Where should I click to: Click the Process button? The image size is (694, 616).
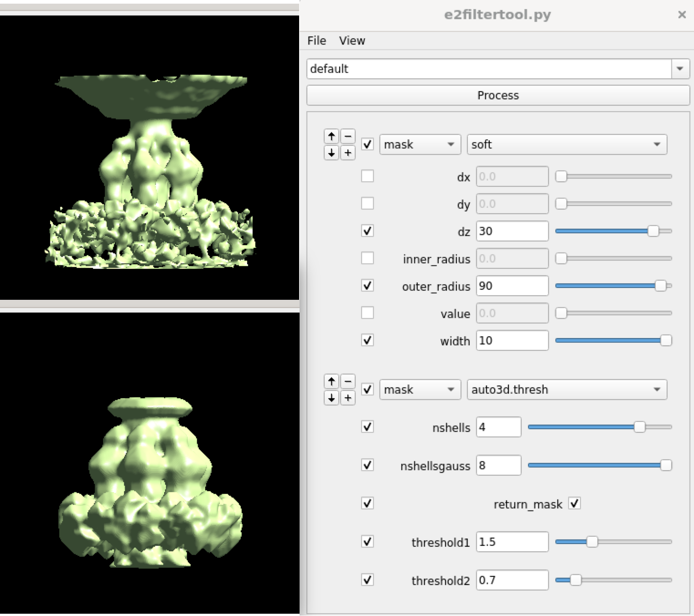(x=498, y=95)
